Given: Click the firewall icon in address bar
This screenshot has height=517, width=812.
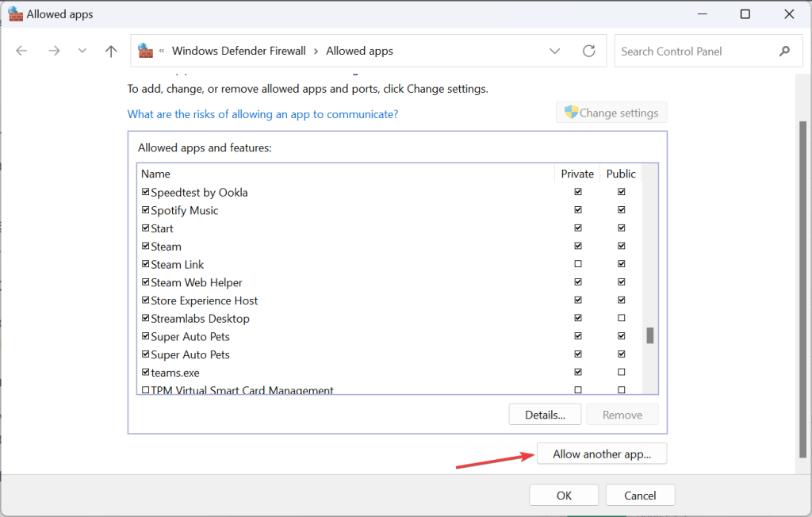Looking at the screenshot, I should 146,51.
